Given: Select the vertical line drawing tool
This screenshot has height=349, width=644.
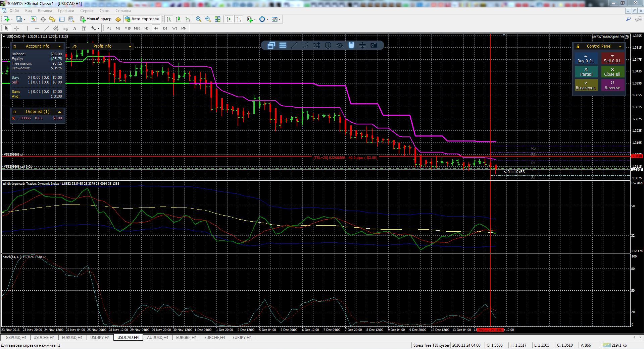Looking at the screenshot, I should [x=28, y=28].
